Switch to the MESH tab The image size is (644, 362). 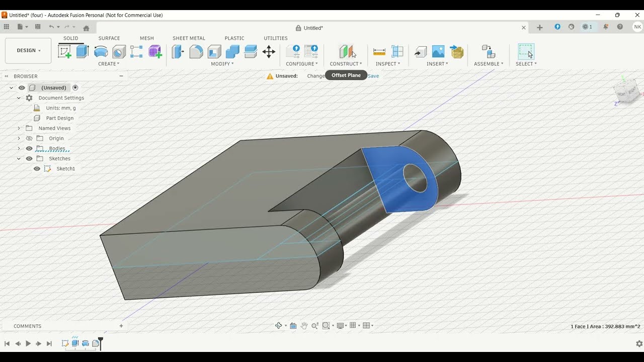(147, 38)
